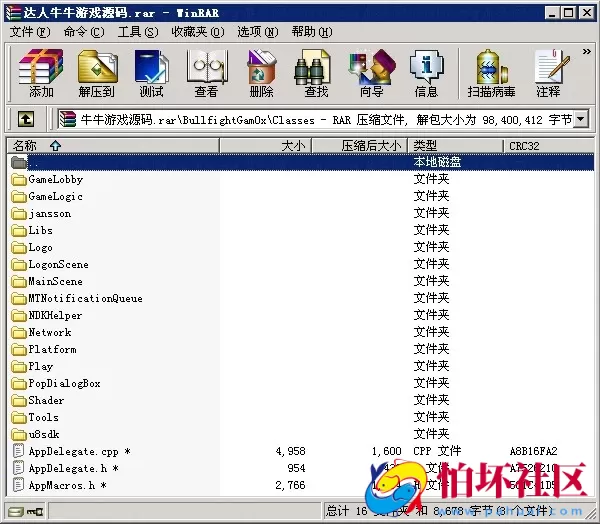Sort by Type (类型) column header
600x524 pixels.
tap(456, 146)
